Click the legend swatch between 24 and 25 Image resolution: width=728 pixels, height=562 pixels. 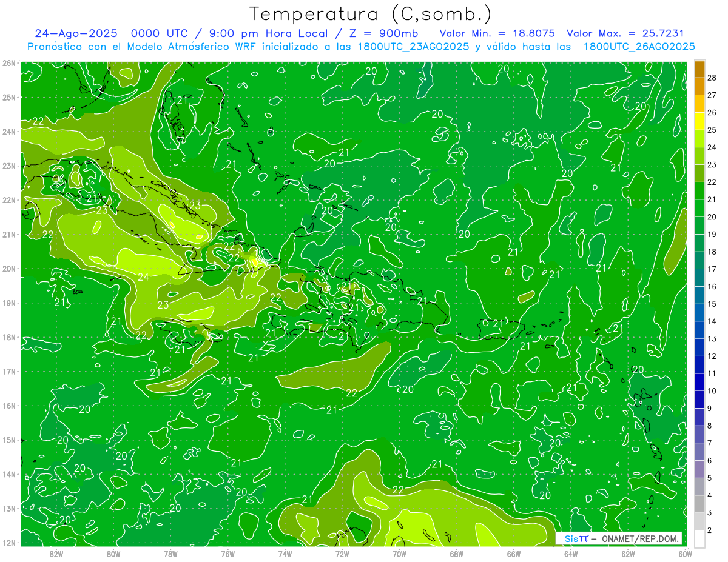pos(699,138)
